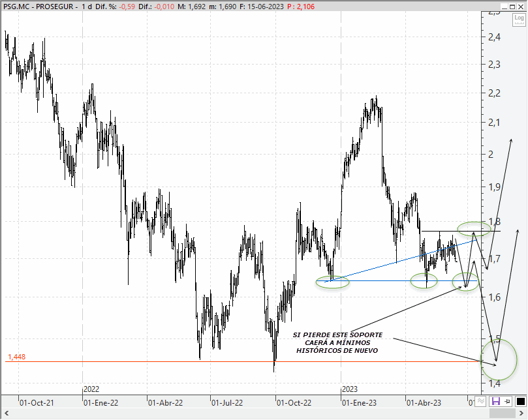Click the Dif. % -0,59 value
This screenshot has height=420, width=528.
[x=127, y=7]
